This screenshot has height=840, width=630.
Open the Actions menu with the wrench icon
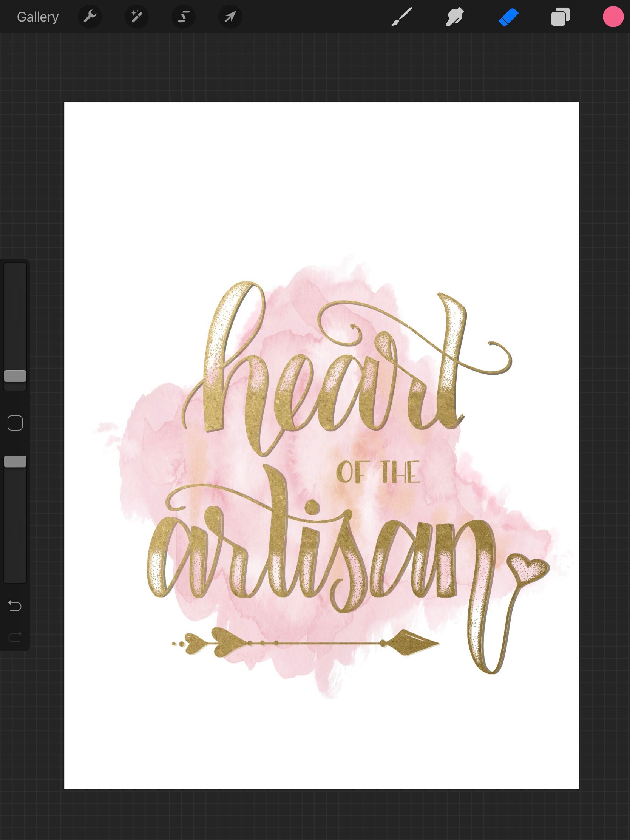tap(90, 17)
